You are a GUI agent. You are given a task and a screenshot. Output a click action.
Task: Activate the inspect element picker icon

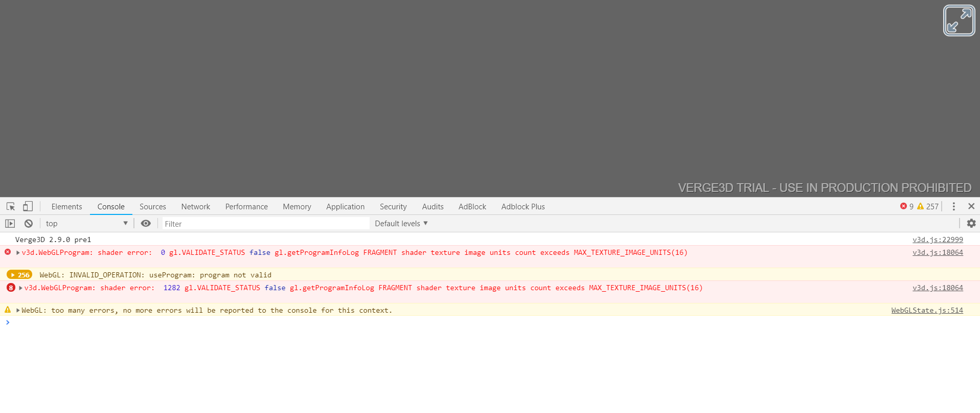pyautogui.click(x=11, y=206)
